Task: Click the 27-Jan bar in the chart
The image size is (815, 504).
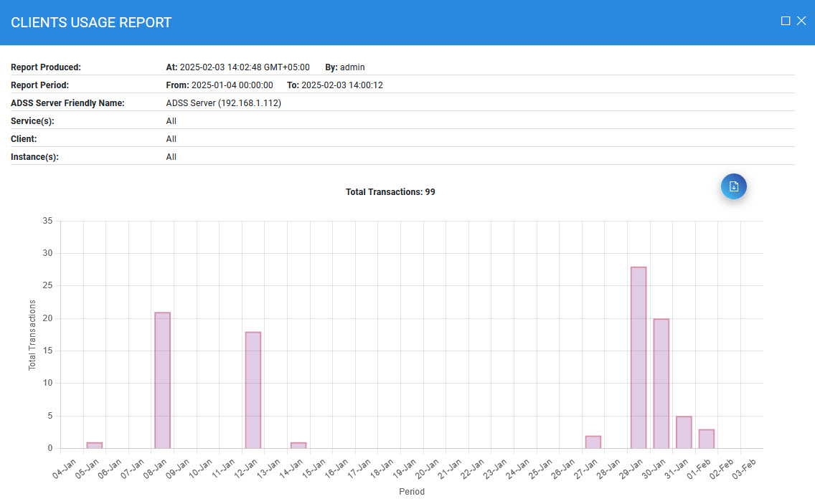Action: click(x=593, y=442)
